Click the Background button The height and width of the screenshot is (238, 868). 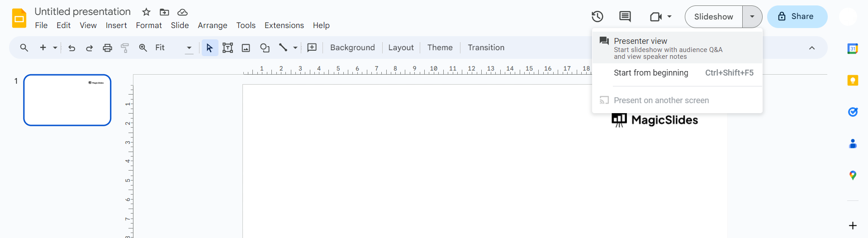coord(352,48)
